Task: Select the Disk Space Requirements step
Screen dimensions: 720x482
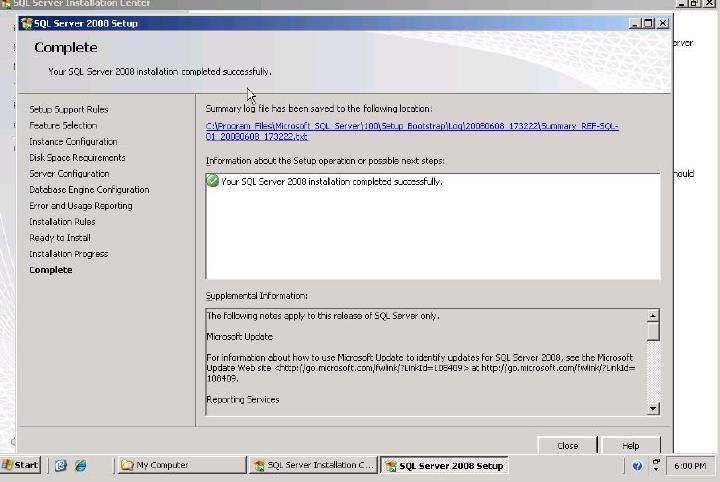Action: (77, 157)
